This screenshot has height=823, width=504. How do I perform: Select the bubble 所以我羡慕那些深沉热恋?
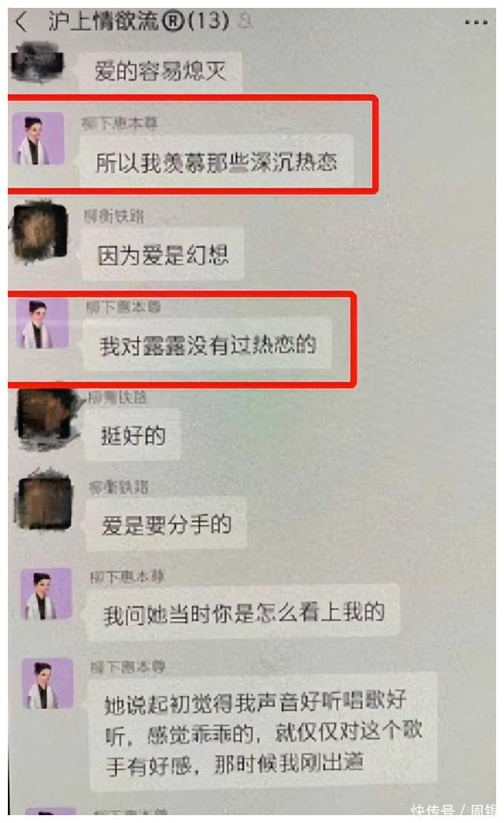(217, 161)
